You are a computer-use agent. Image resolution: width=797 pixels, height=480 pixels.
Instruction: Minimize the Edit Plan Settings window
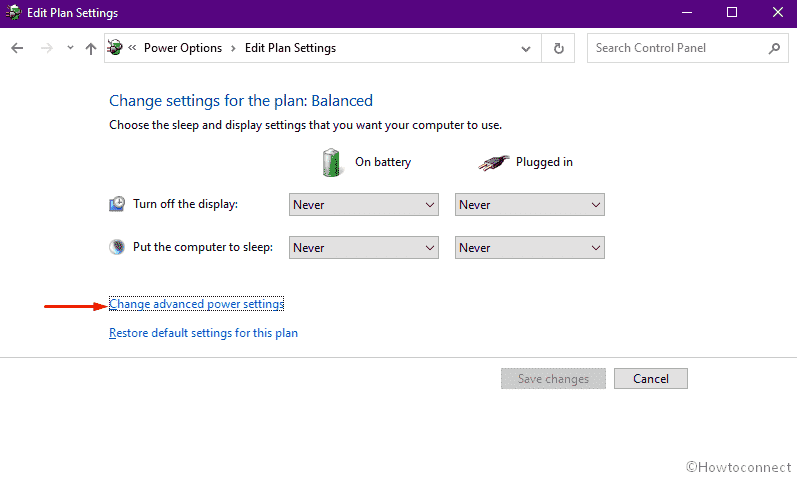687,13
